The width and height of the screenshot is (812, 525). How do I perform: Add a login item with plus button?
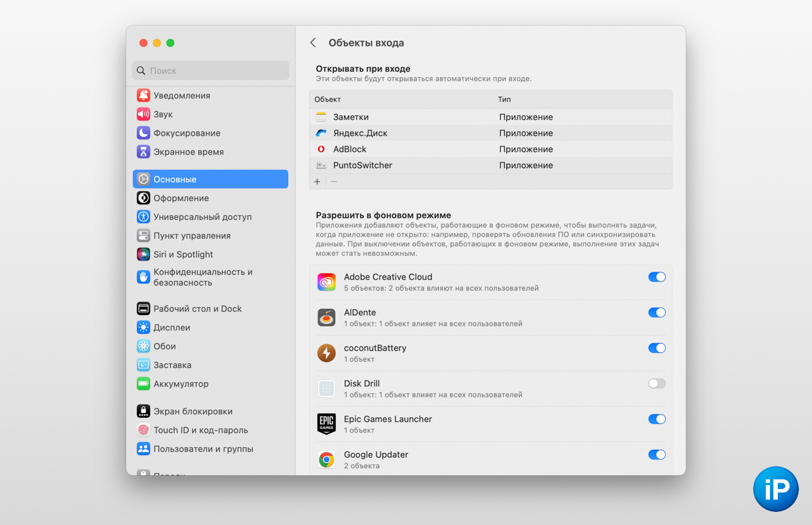click(x=318, y=181)
